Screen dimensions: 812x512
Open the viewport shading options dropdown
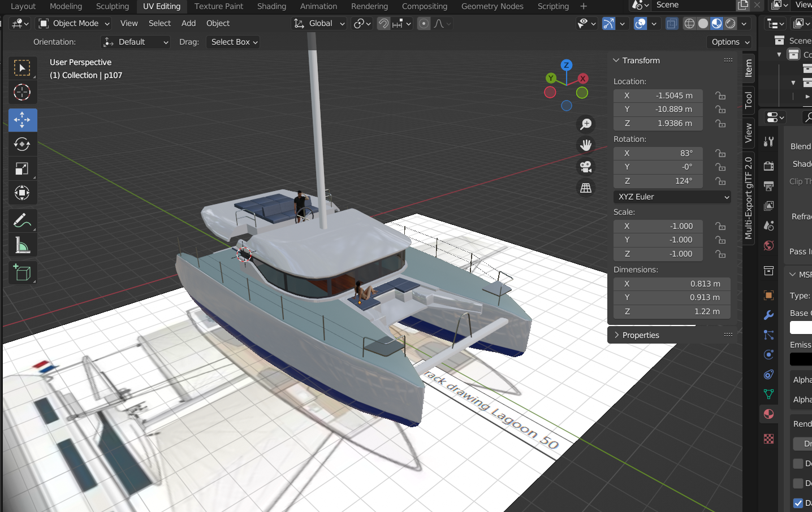tap(744, 24)
